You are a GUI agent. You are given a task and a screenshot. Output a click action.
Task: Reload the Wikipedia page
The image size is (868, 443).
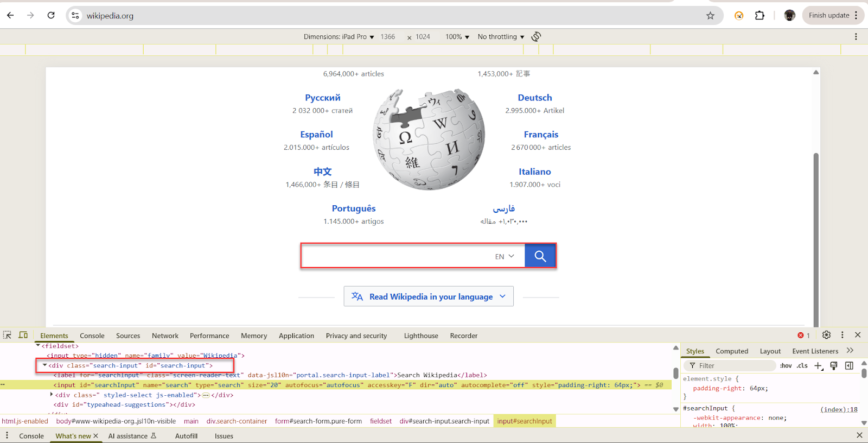[51, 15]
